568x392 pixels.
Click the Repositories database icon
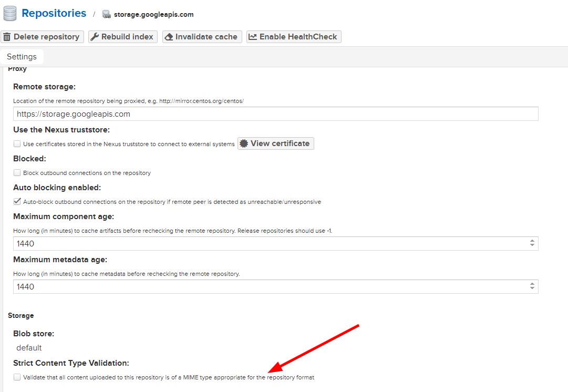10,14
